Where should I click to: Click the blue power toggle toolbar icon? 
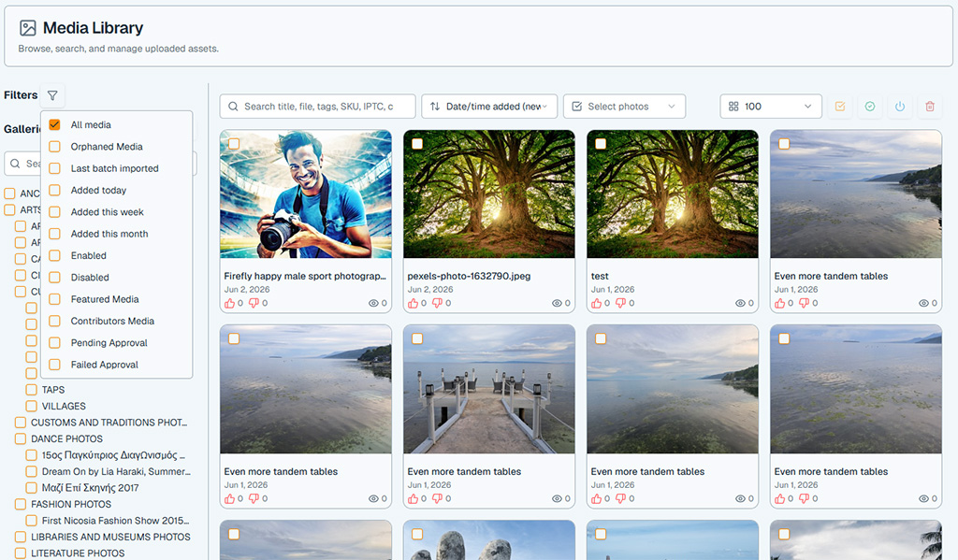coord(900,107)
